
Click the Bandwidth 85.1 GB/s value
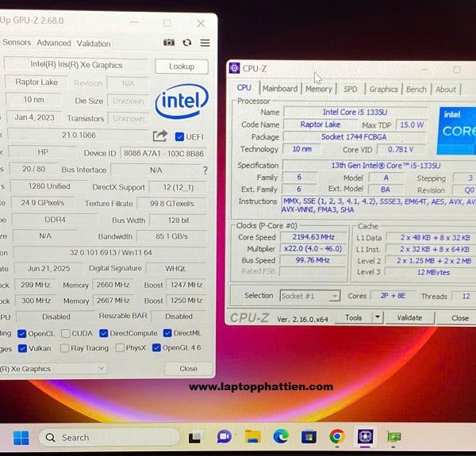[x=171, y=236]
